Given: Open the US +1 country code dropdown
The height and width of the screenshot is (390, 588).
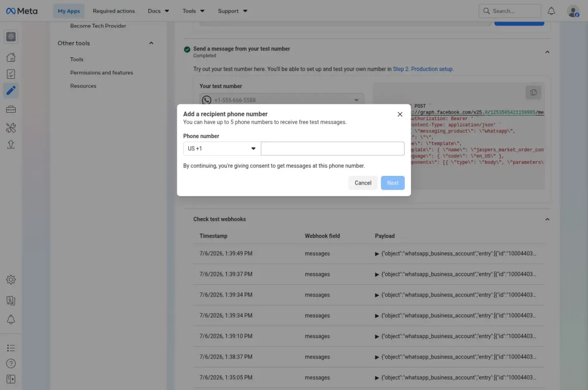Looking at the screenshot, I should (x=222, y=148).
